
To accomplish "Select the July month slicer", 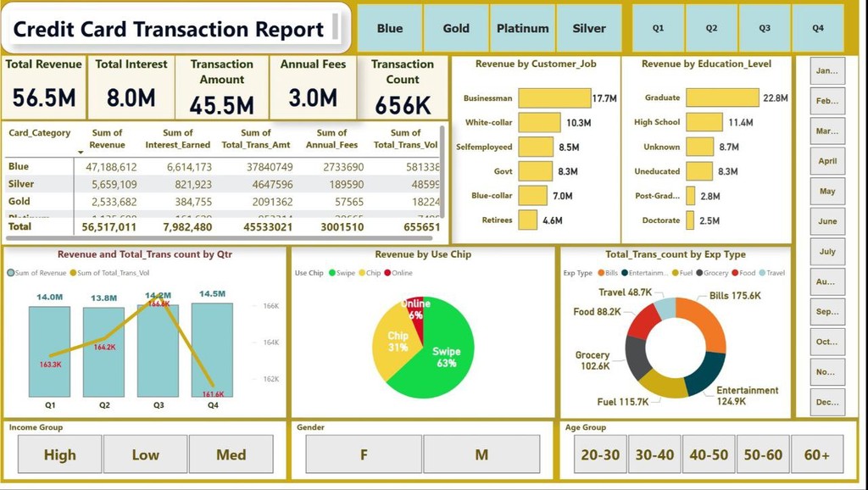I will tap(827, 252).
